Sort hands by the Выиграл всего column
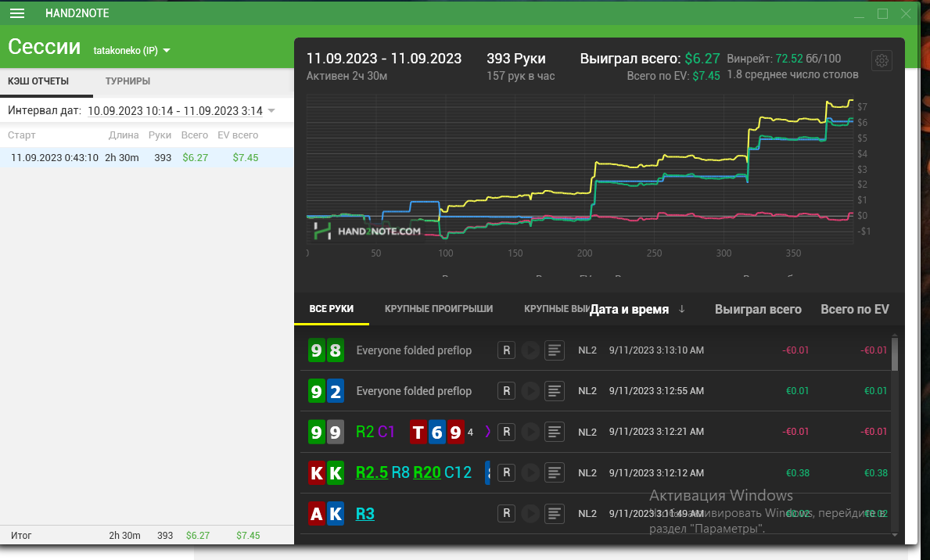930x560 pixels. click(x=758, y=309)
